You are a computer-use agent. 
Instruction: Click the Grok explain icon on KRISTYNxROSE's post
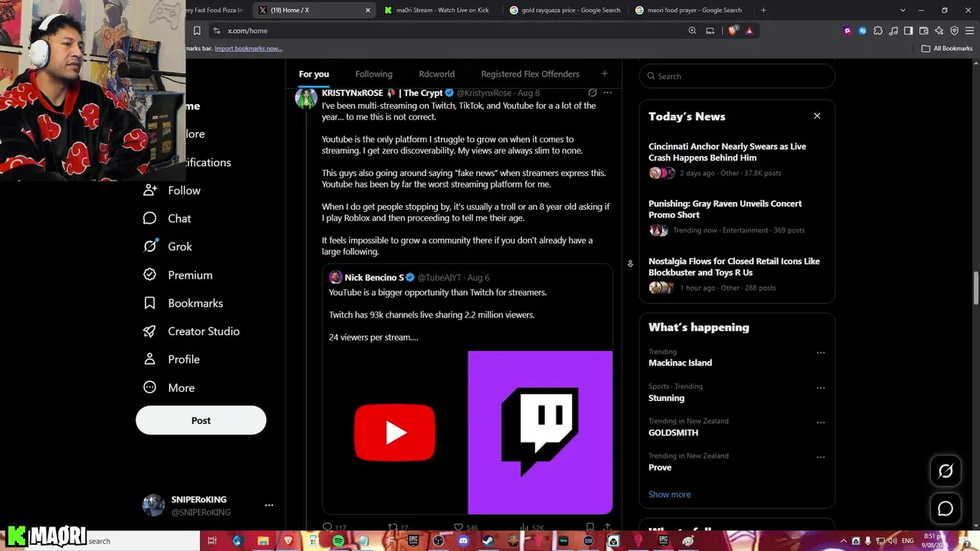click(x=592, y=93)
